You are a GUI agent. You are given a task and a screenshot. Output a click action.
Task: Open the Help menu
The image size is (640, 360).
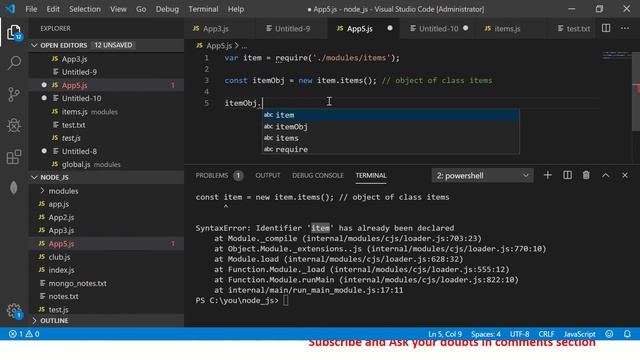pyautogui.click(x=236, y=9)
